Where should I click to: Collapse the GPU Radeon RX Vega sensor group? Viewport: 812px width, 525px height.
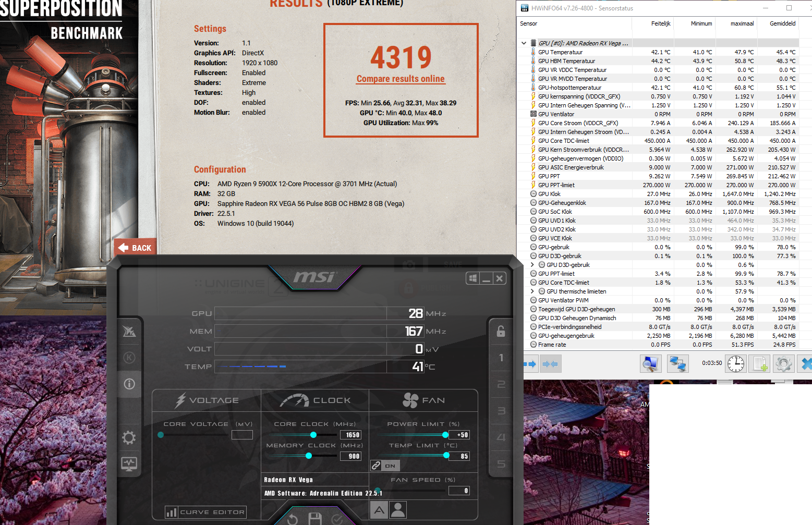click(x=524, y=43)
